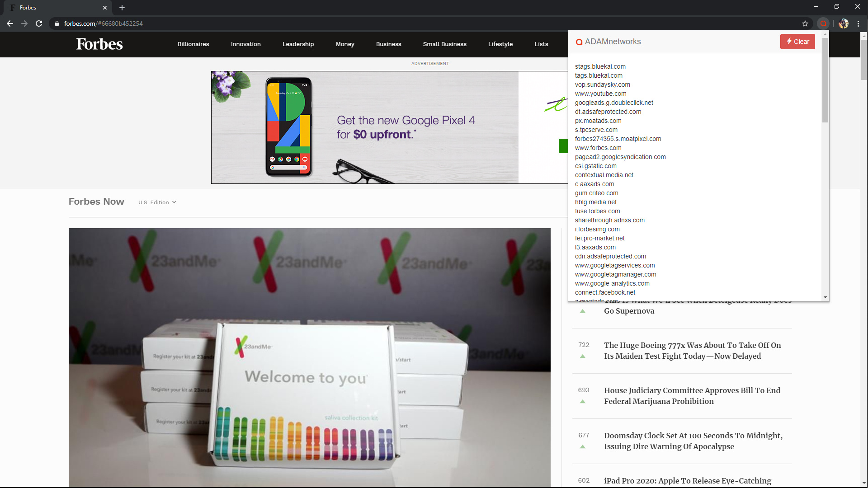Open the Billionaires menu

193,44
